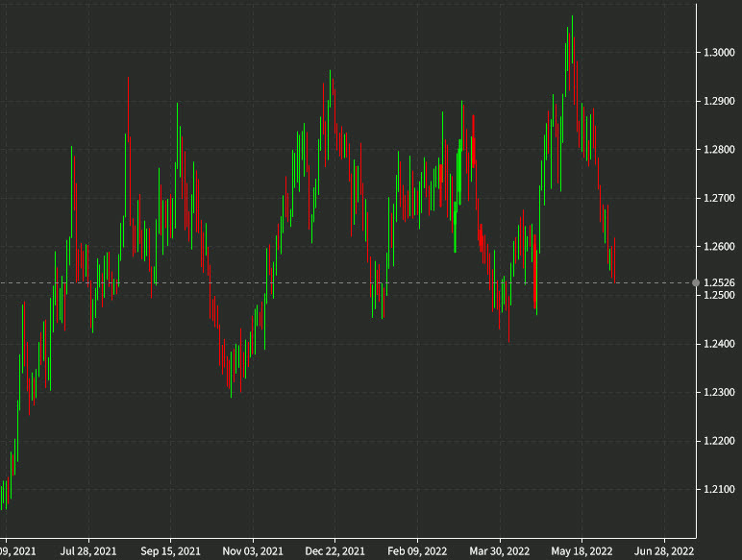
Task: Click the 1.2800 price axis label
Action: [x=719, y=150]
